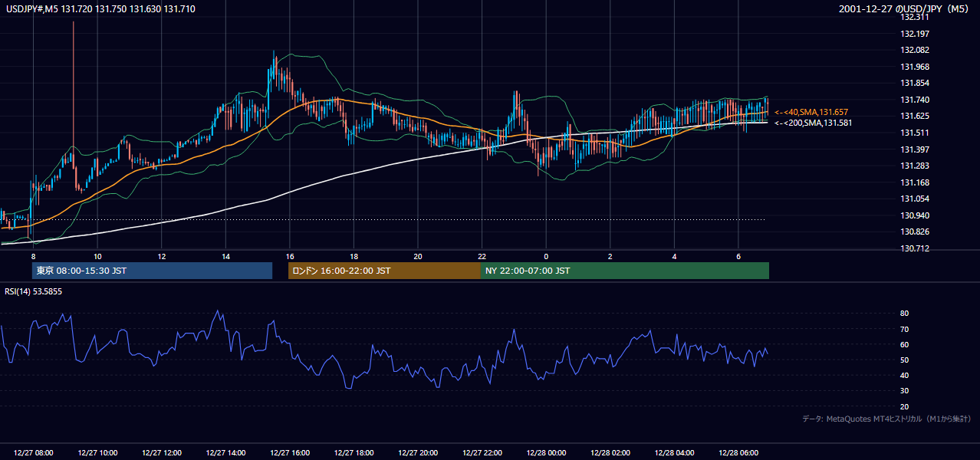Click the 12/27 12:00 bottom time label
Viewport: 980px width, 460px height.
click(x=162, y=453)
